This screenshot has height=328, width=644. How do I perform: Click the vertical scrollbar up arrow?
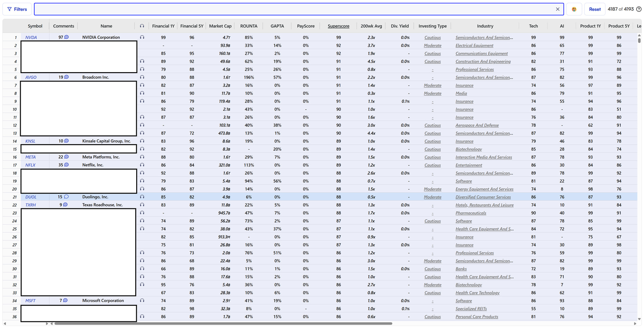point(639,35)
